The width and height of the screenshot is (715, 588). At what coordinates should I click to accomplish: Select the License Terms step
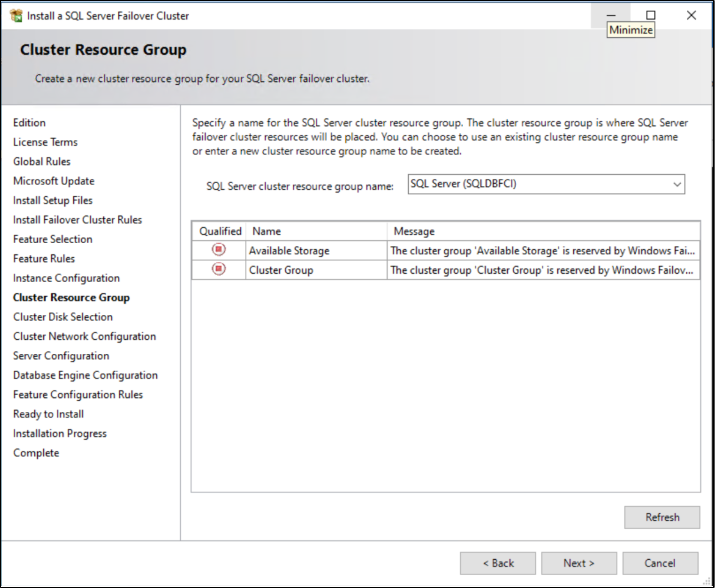(x=45, y=142)
